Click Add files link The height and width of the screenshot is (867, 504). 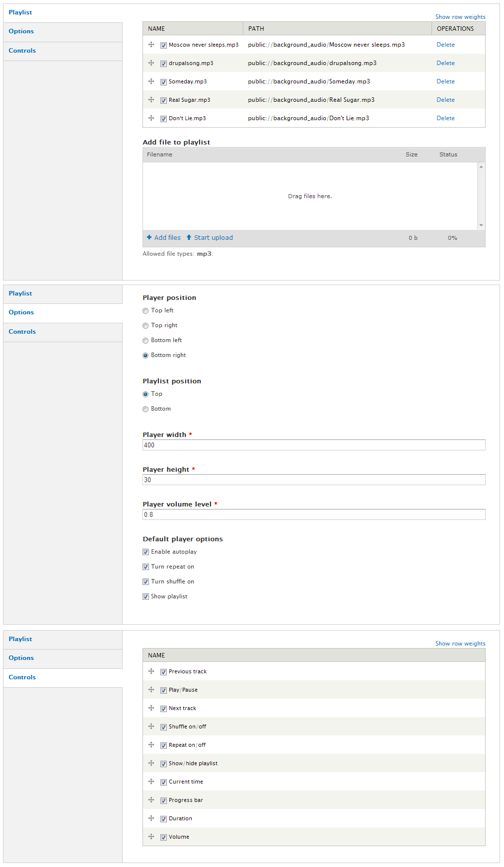pos(164,238)
